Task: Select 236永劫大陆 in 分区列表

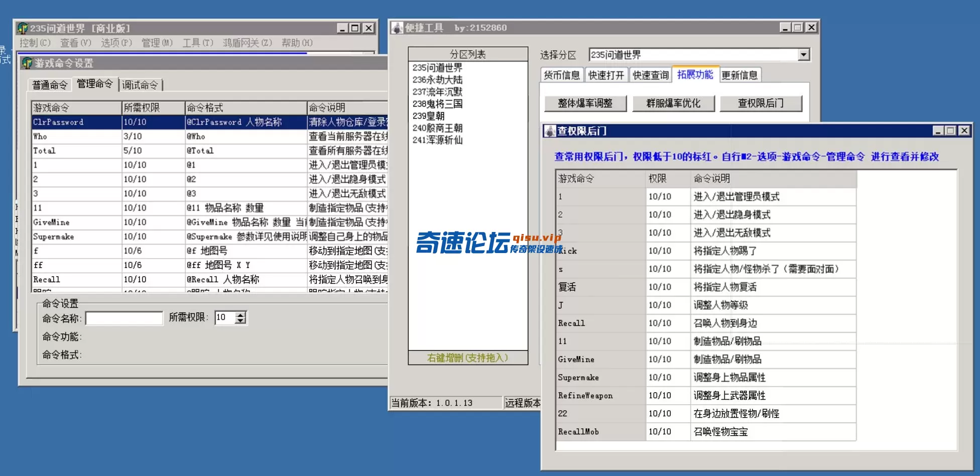Action: tap(437, 80)
